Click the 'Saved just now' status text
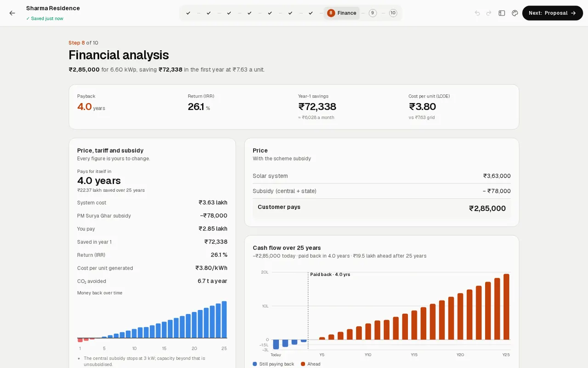 point(45,18)
